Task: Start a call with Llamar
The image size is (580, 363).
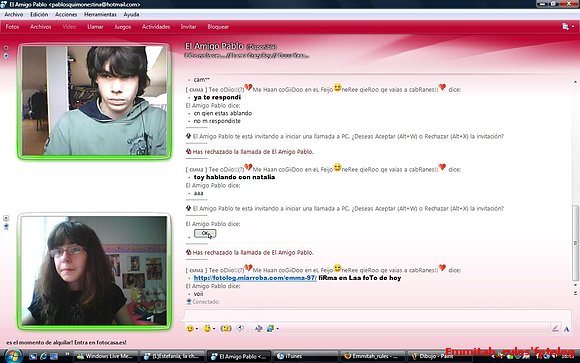Action: [95, 27]
